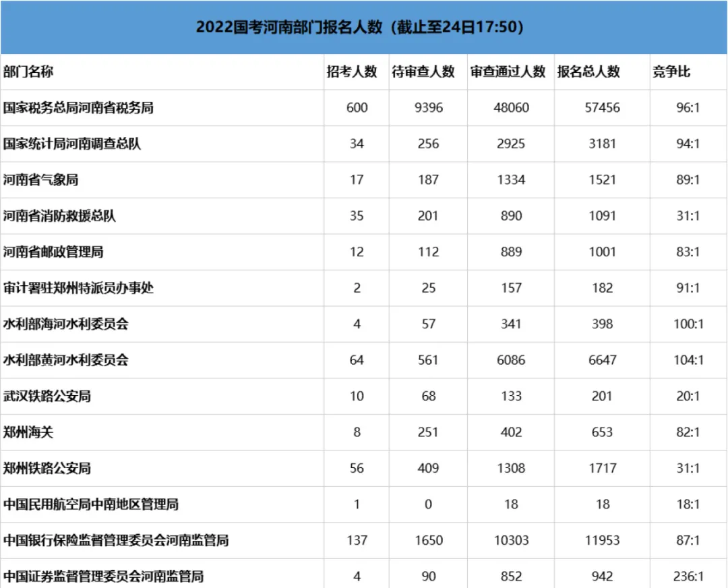Click the ratio 83:1 cell
728x588 pixels.
[x=688, y=252]
